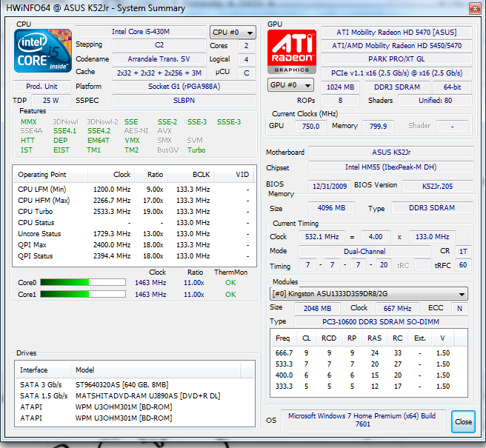Select the QPI Status row
486x448 pixels.
coord(134,256)
